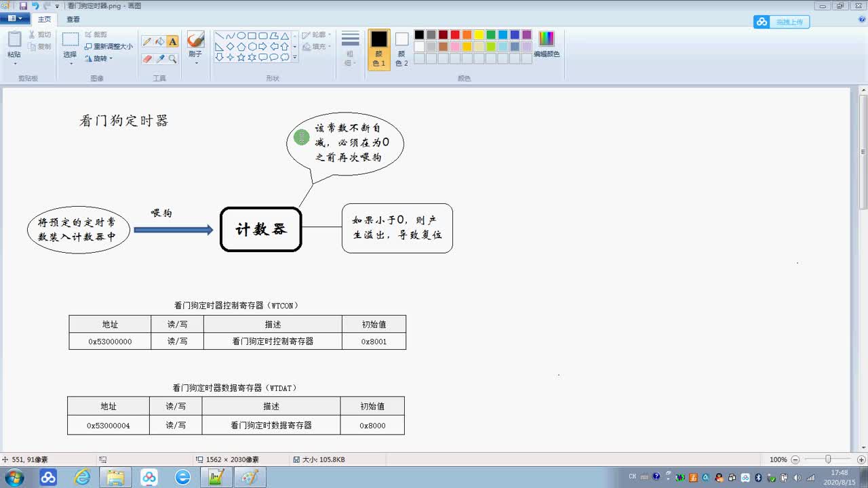The image size is (868, 488).
Task: Pick the green color swatch
Action: [x=491, y=35]
